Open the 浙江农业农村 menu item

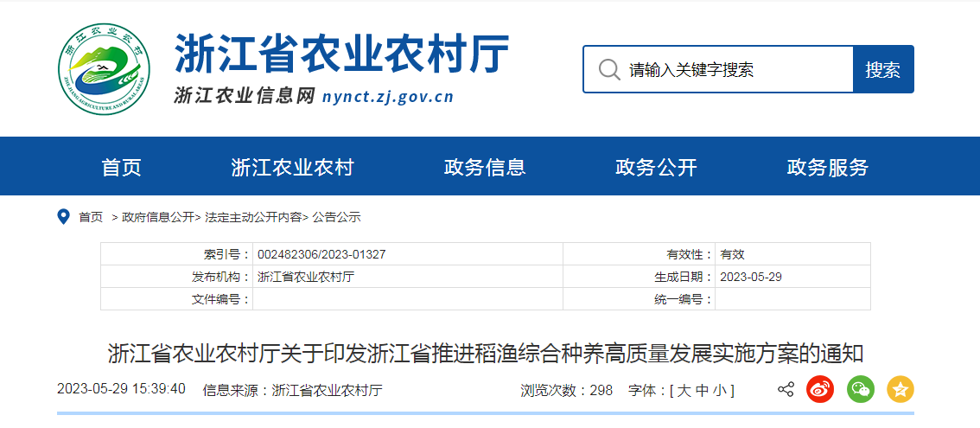(292, 168)
